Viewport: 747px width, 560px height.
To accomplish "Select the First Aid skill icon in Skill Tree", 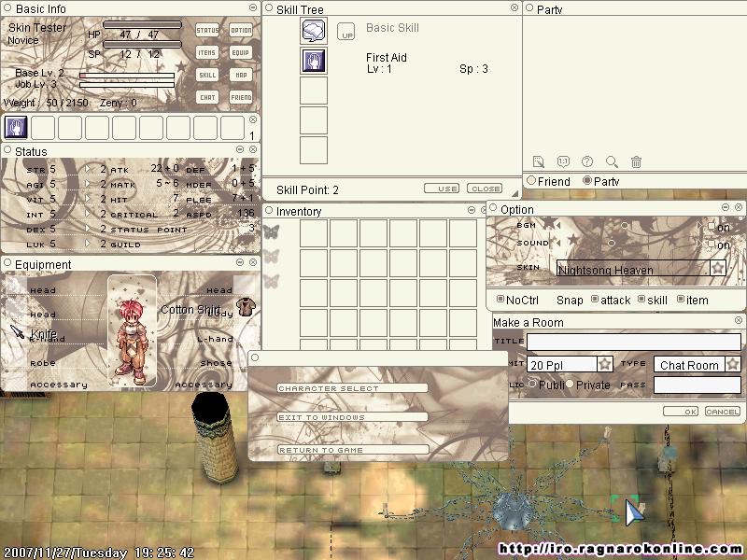I will tap(314, 61).
